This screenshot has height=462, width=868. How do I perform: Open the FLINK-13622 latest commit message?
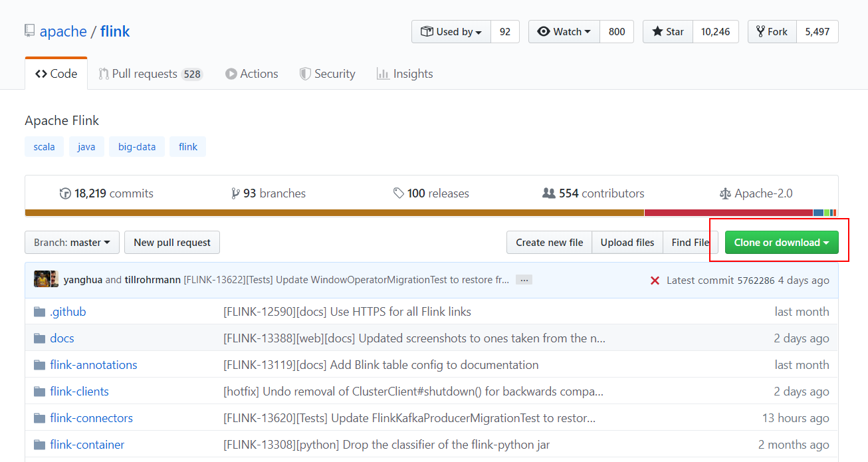coord(346,280)
